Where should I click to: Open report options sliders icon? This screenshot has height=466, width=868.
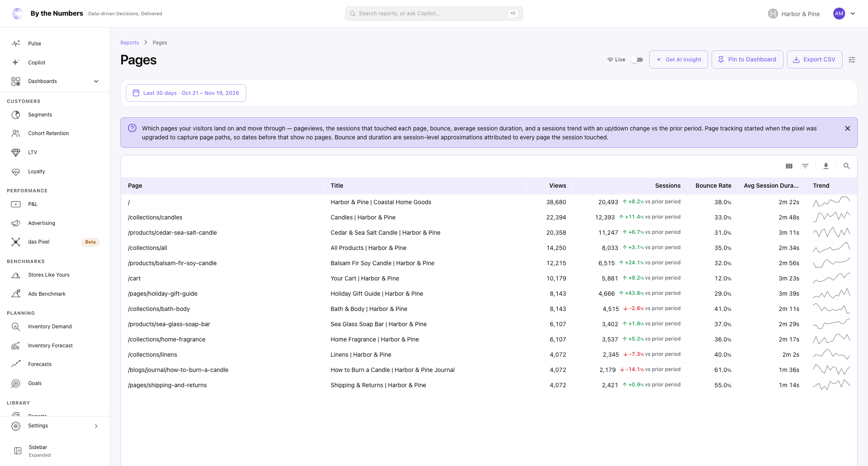click(x=852, y=60)
